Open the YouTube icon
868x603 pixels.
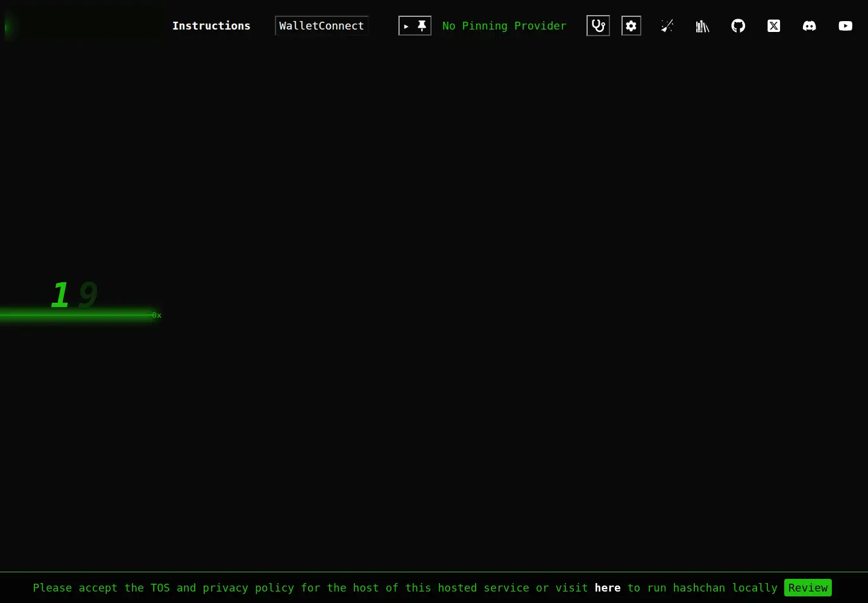pos(845,26)
